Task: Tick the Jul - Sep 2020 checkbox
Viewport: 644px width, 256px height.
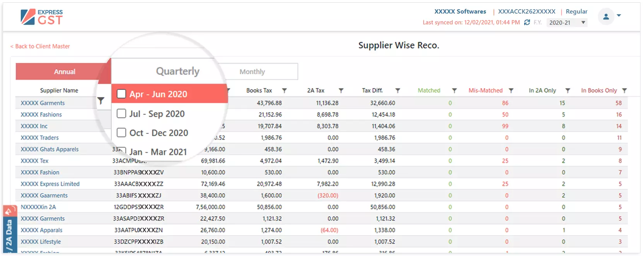Action: (121, 114)
